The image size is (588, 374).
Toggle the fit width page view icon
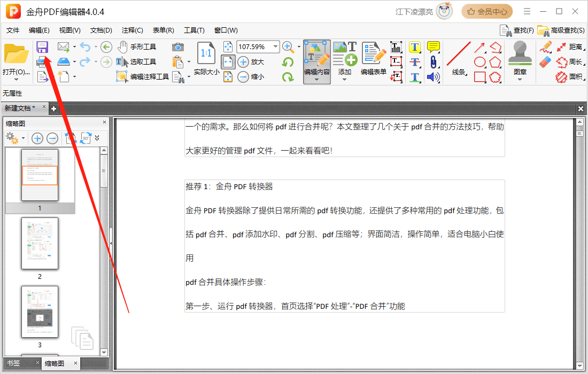tap(228, 62)
